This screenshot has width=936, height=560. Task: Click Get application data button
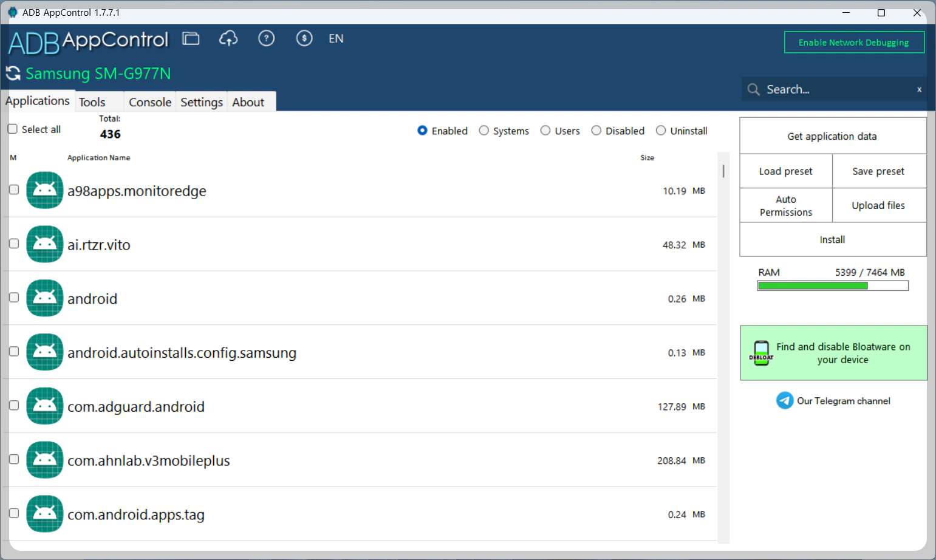coord(833,136)
